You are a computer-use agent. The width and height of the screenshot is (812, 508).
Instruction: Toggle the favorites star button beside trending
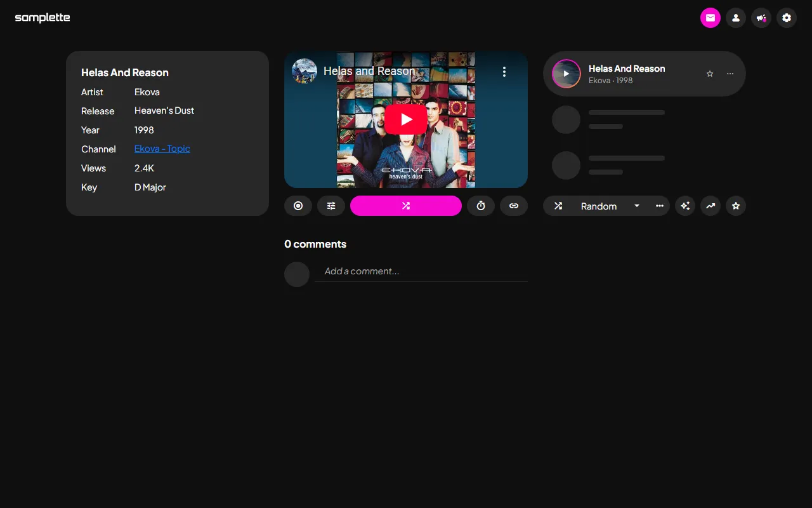click(x=736, y=206)
